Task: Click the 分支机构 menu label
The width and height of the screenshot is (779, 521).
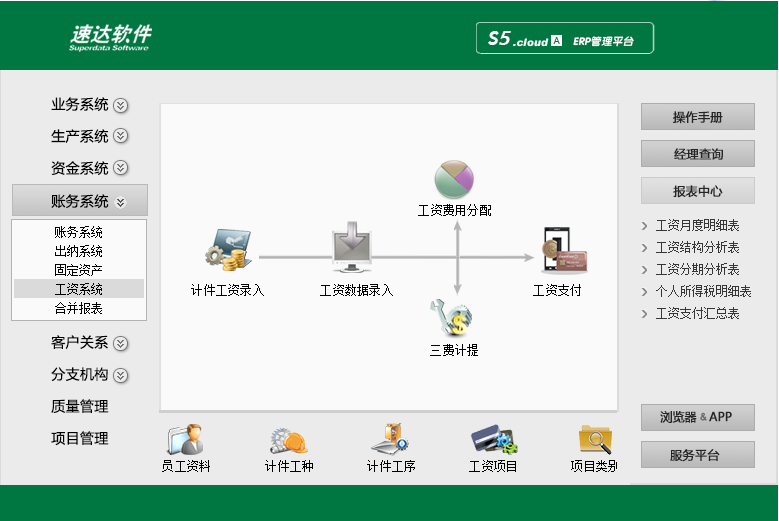Action: (79, 374)
